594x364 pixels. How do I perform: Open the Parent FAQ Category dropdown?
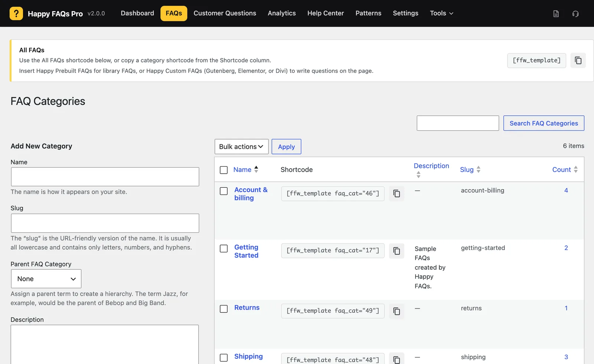[x=46, y=279]
